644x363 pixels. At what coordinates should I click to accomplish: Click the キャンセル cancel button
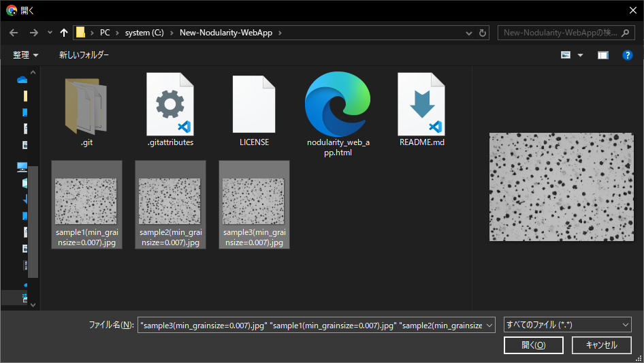[601, 345]
